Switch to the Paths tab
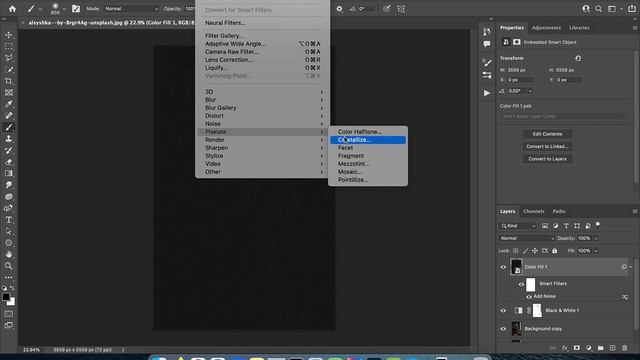Viewport: 640px width, 360px height. tap(559, 211)
